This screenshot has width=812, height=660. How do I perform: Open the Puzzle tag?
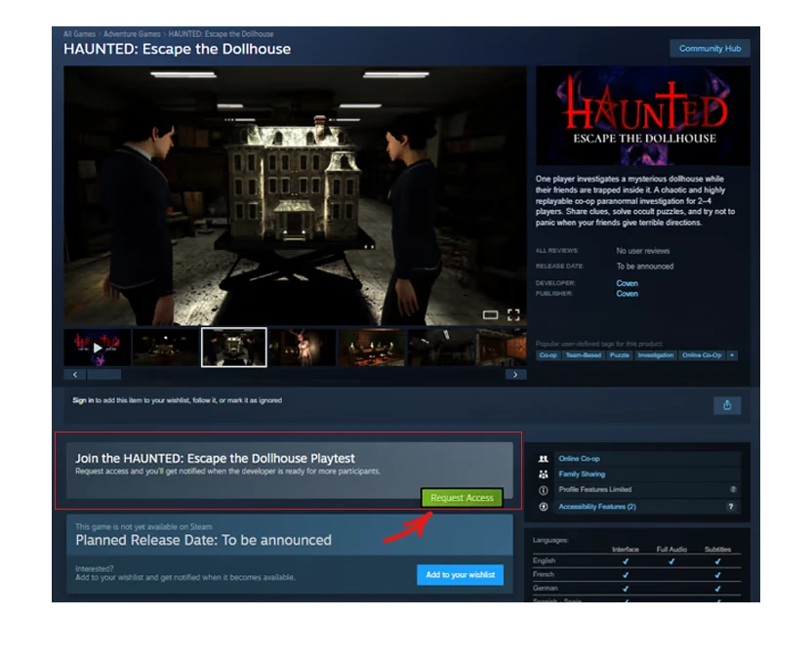click(x=620, y=355)
